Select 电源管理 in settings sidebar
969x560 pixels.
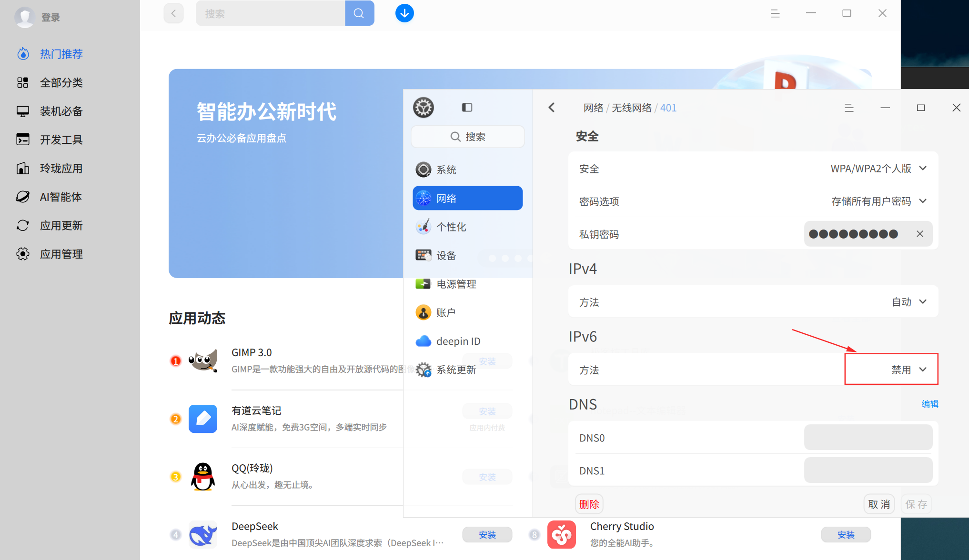click(x=467, y=284)
